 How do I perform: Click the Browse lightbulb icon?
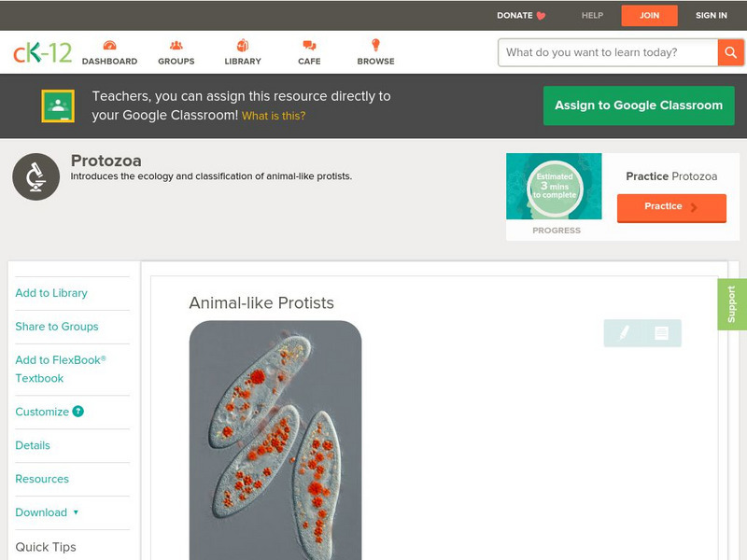coord(375,46)
